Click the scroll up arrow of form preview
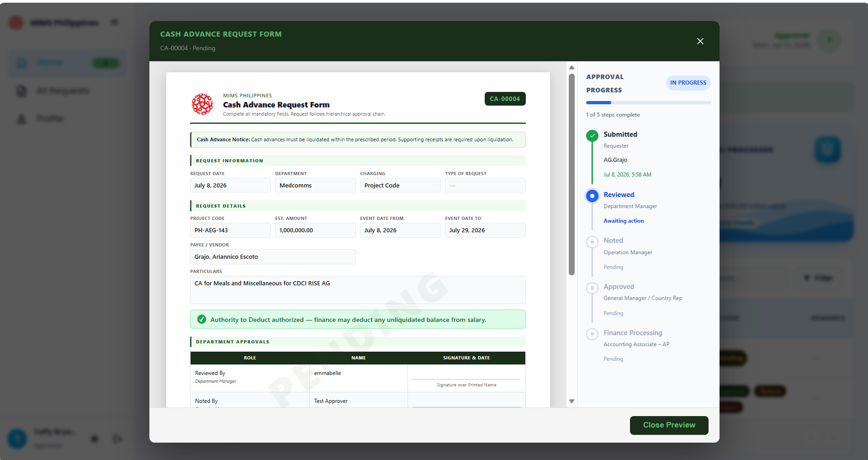868x460 pixels. 572,67
